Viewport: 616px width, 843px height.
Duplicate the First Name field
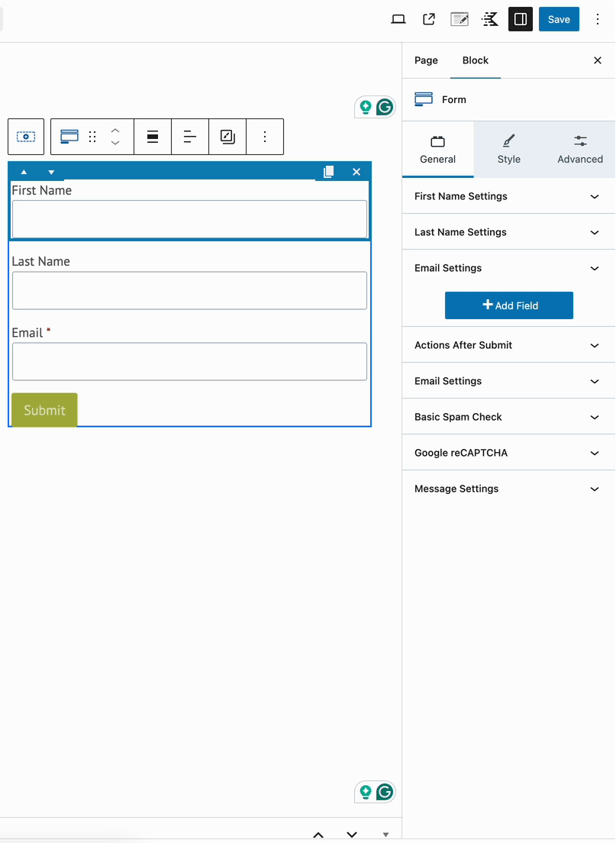point(329,172)
